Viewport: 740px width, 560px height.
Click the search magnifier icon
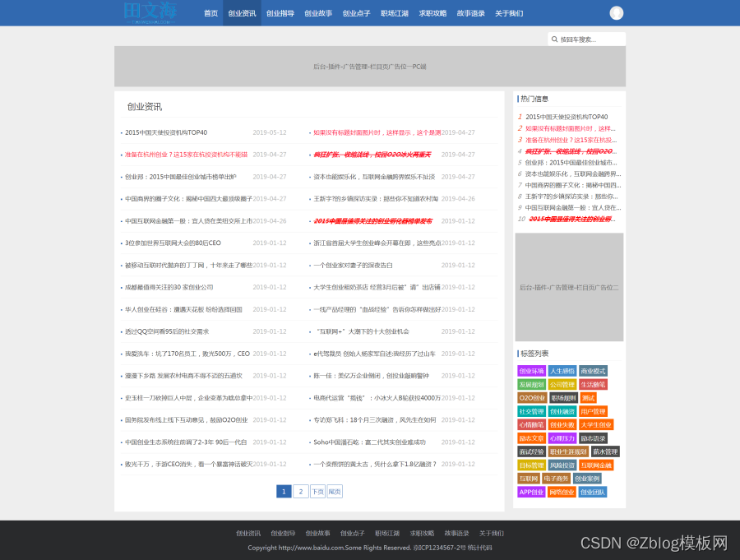(555, 38)
